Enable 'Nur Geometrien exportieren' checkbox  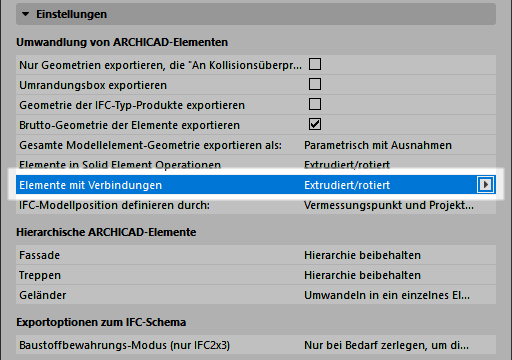click(315, 64)
